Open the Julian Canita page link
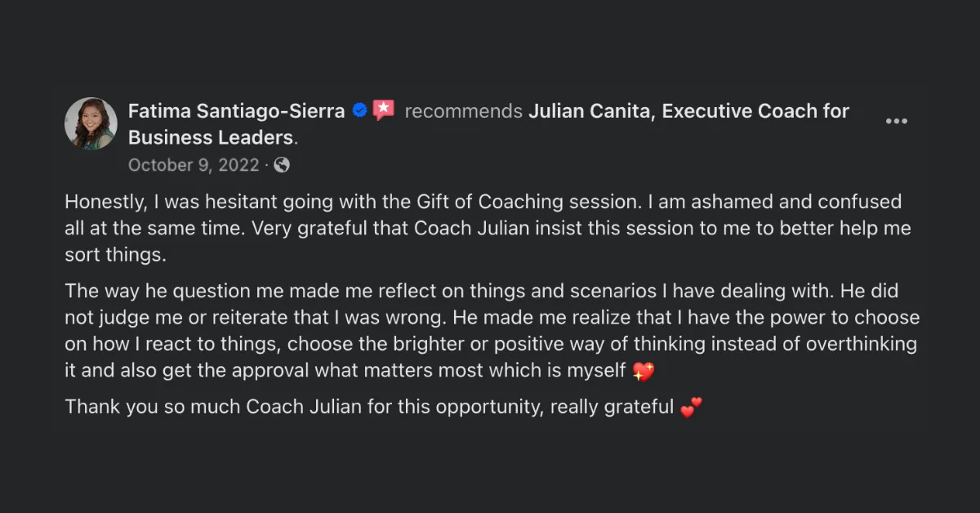 (x=489, y=123)
